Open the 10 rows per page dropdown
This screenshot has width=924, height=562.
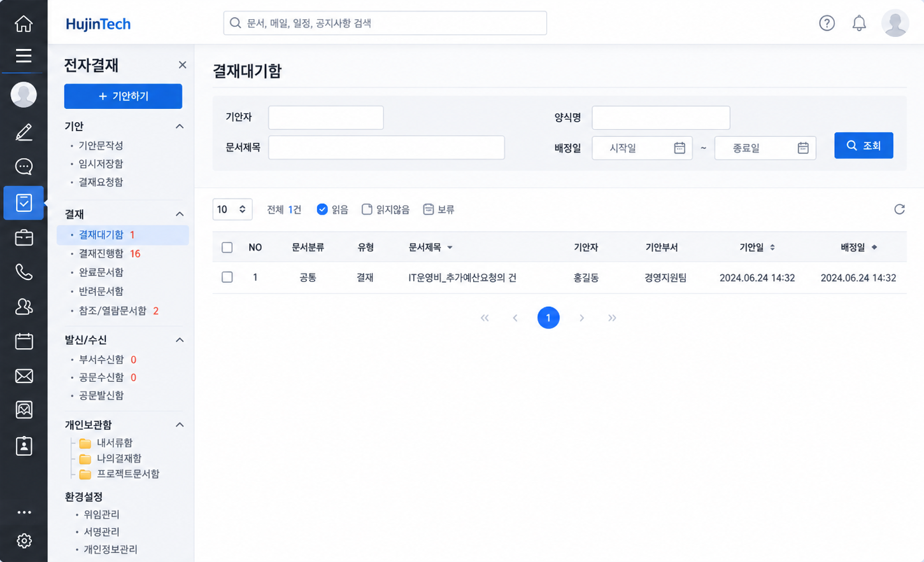pos(232,209)
